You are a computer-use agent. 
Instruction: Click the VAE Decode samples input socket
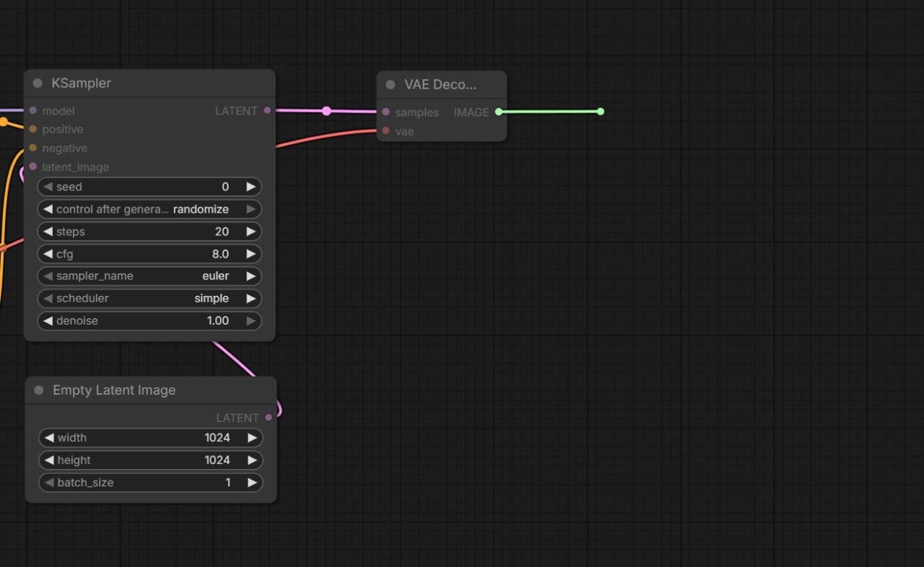point(386,112)
